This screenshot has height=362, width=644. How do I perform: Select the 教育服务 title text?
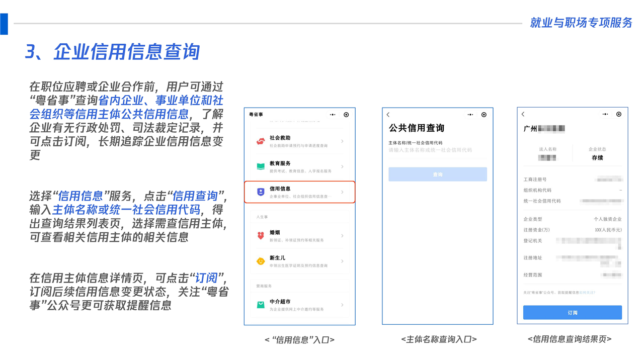point(280,163)
